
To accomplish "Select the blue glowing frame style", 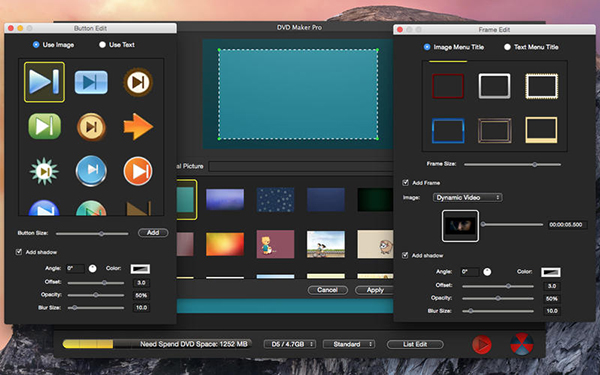I will [448, 131].
